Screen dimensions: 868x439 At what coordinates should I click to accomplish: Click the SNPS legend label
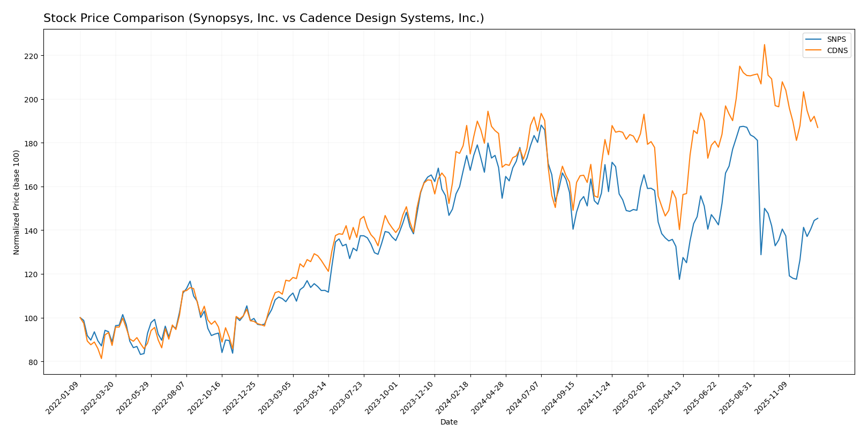836,40
